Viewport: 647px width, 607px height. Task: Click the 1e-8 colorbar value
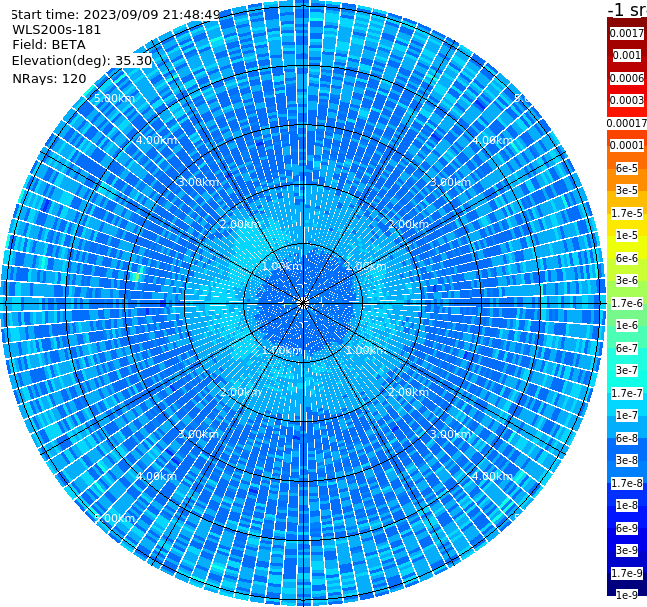click(627, 505)
